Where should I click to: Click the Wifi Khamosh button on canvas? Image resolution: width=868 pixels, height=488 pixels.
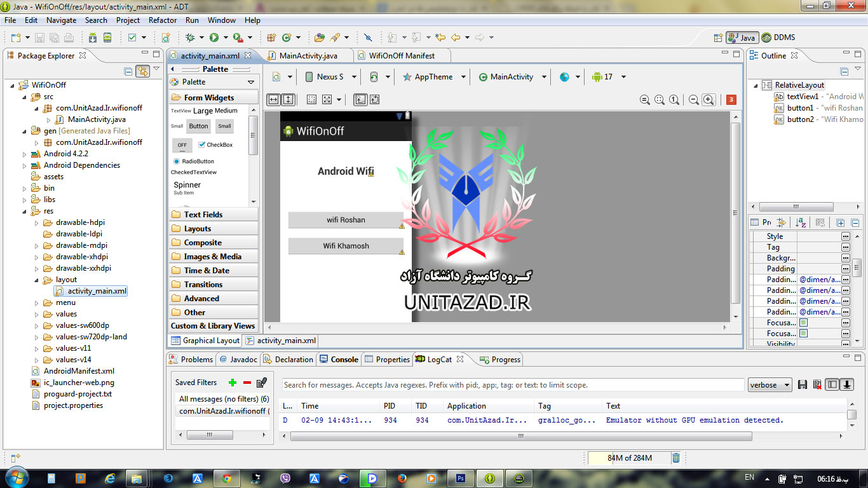click(346, 246)
